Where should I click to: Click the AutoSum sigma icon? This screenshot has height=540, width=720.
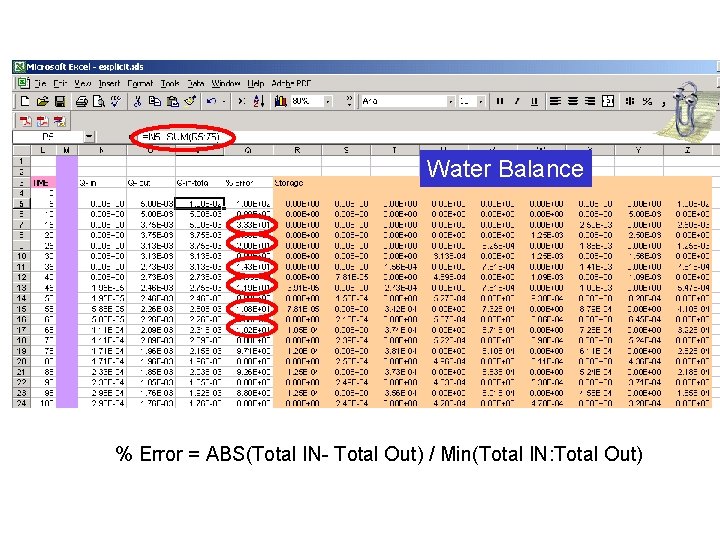242,101
